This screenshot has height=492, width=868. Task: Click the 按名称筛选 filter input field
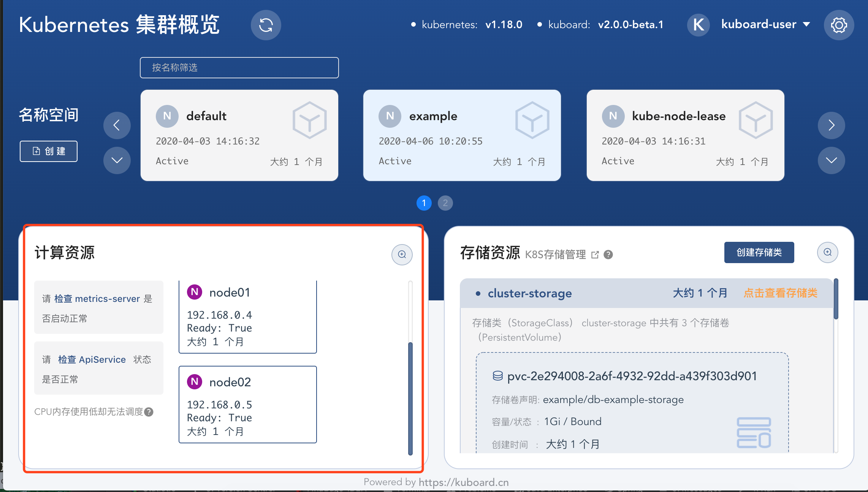(239, 68)
